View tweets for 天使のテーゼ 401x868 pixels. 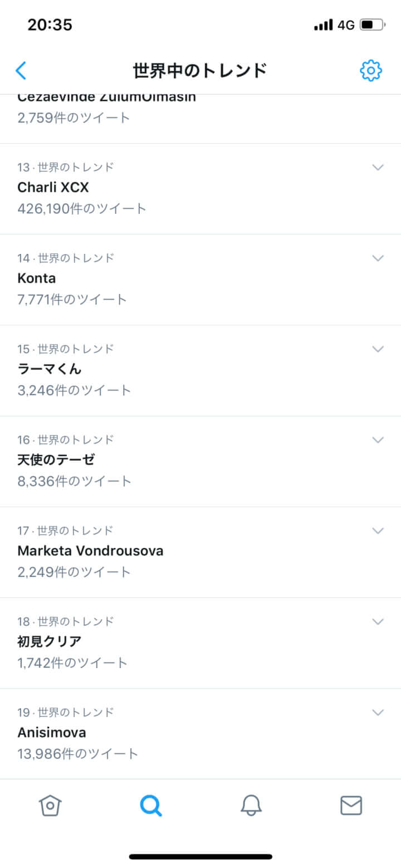56,460
